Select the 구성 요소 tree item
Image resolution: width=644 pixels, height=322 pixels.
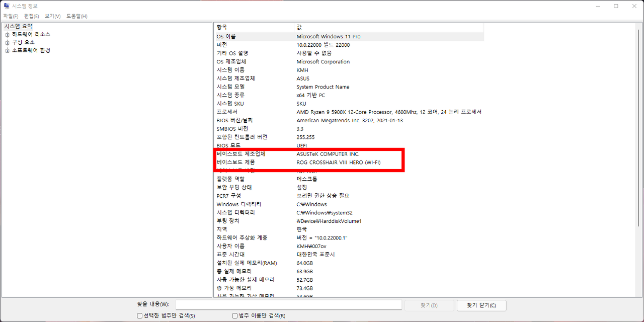coord(24,42)
